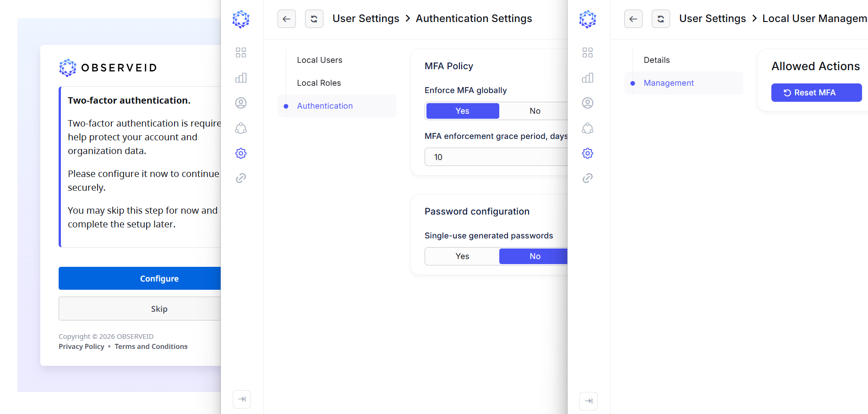Click the Local User Management breadcrumb title

[x=815, y=18]
